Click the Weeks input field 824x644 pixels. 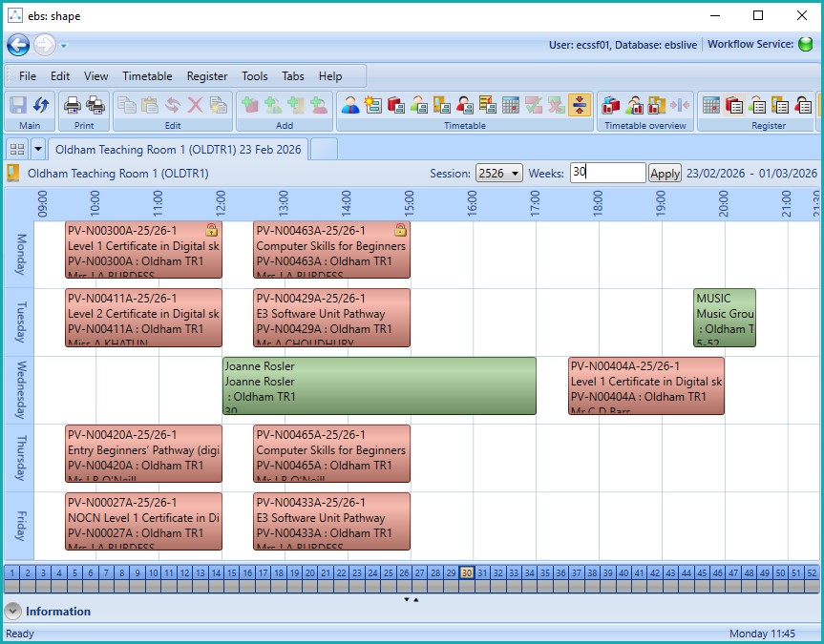[x=607, y=173]
